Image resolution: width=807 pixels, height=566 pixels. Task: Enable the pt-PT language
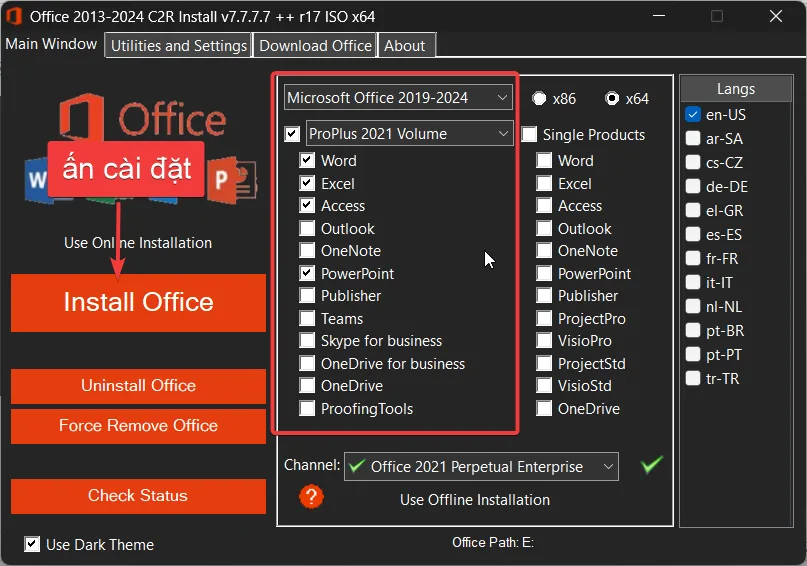tap(693, 354)
